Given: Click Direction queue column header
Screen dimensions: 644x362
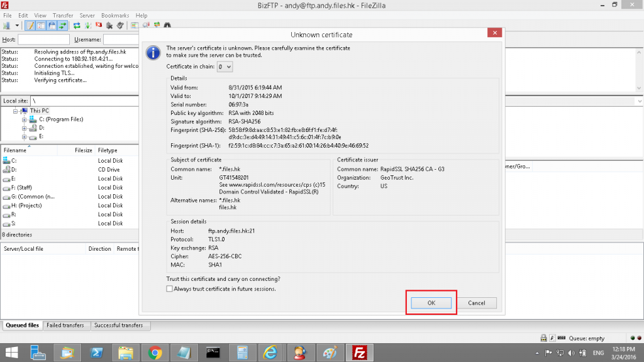Looking at the screenshot, I should [100, 249].
